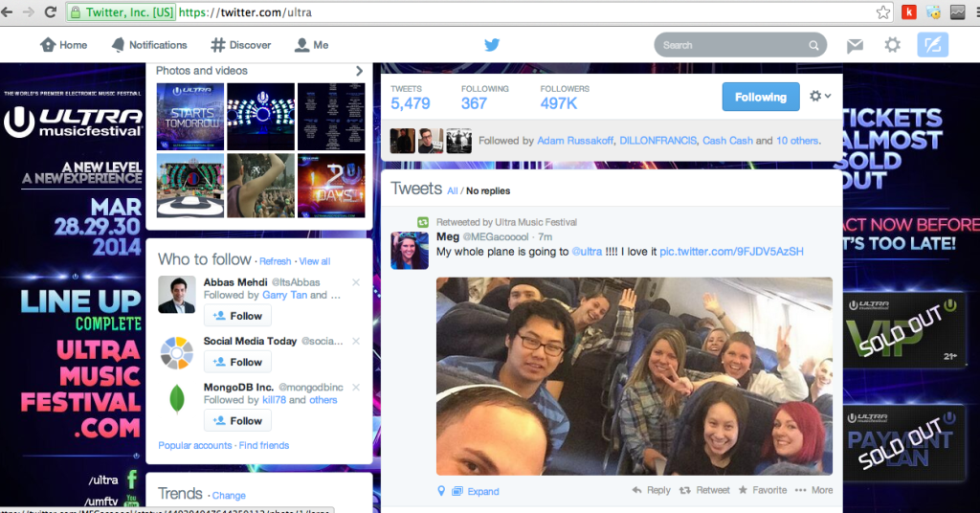This screenshot has width=980, height=513.
Task: Open Starts Tomorrow photo thumbnail
Action: coord(190,117)
